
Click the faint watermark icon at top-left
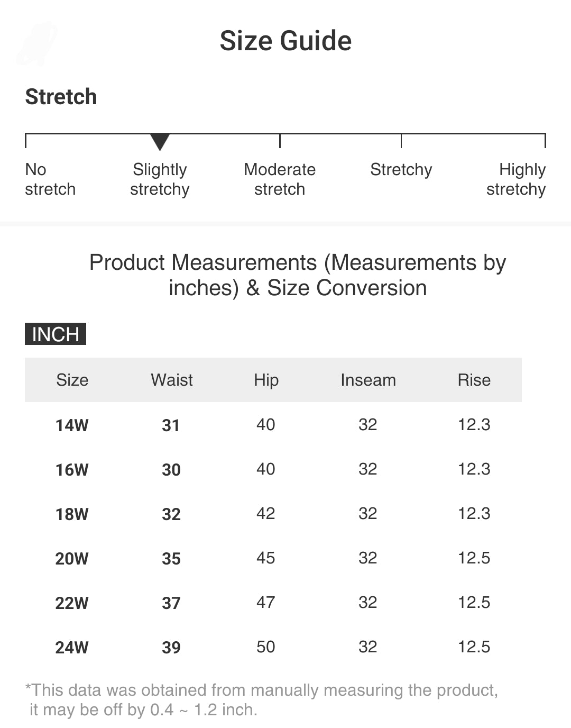[37, 43]
